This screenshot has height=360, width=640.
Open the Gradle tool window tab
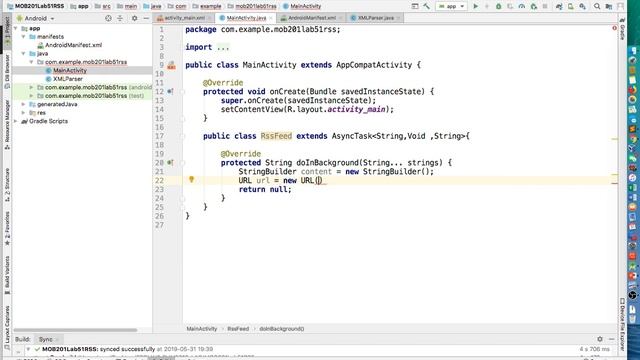[622, 29]
